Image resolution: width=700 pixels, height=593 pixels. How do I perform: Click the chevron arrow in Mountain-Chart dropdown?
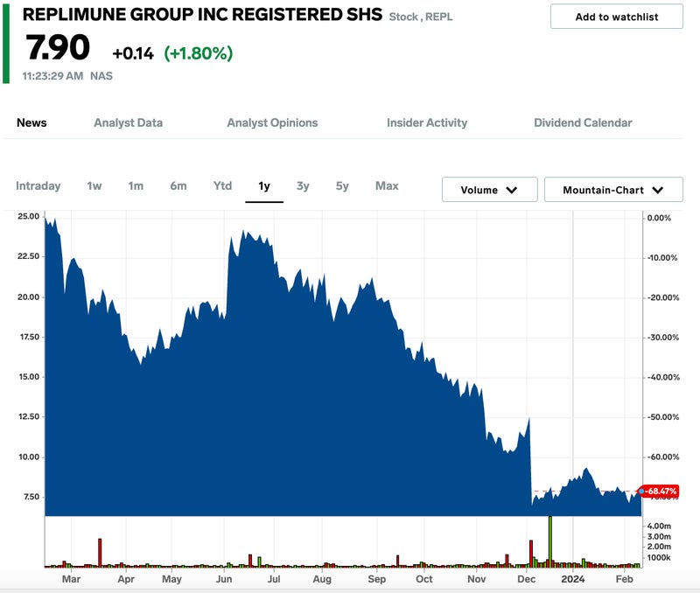pos(657,190)
